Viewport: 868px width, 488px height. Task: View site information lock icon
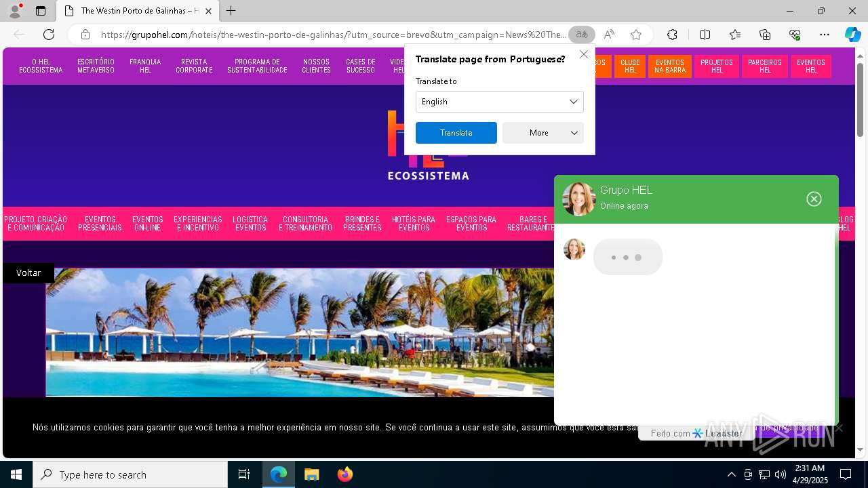[x=85, y=35]
